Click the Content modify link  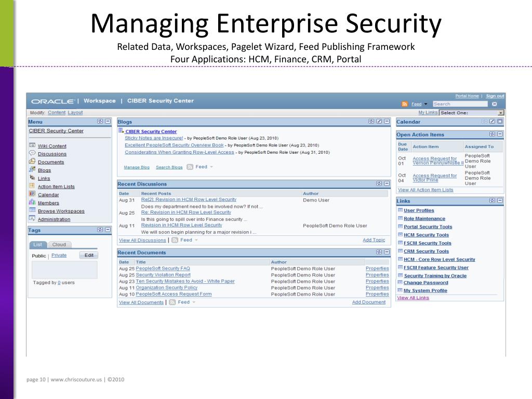[57, 113]
